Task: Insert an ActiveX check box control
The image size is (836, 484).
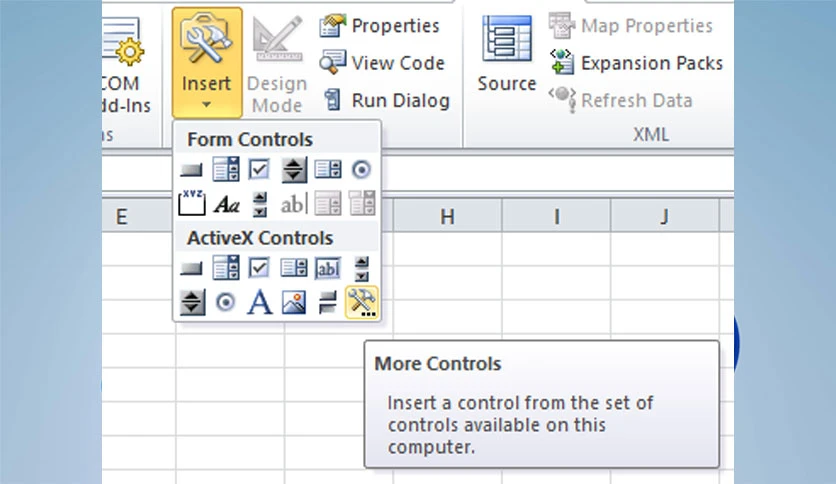Action: (259, 268)
